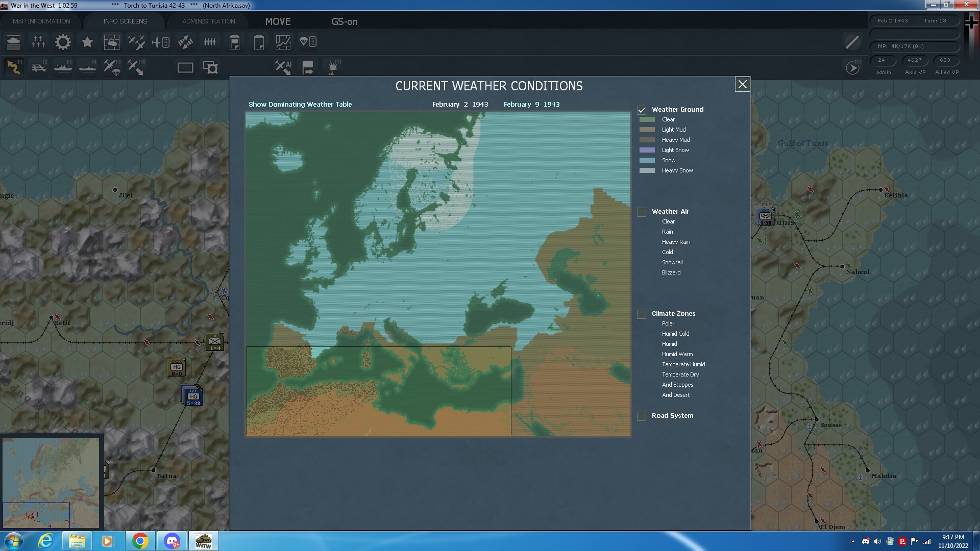Click the end turn arrow F12 icon

click(852, 67)
